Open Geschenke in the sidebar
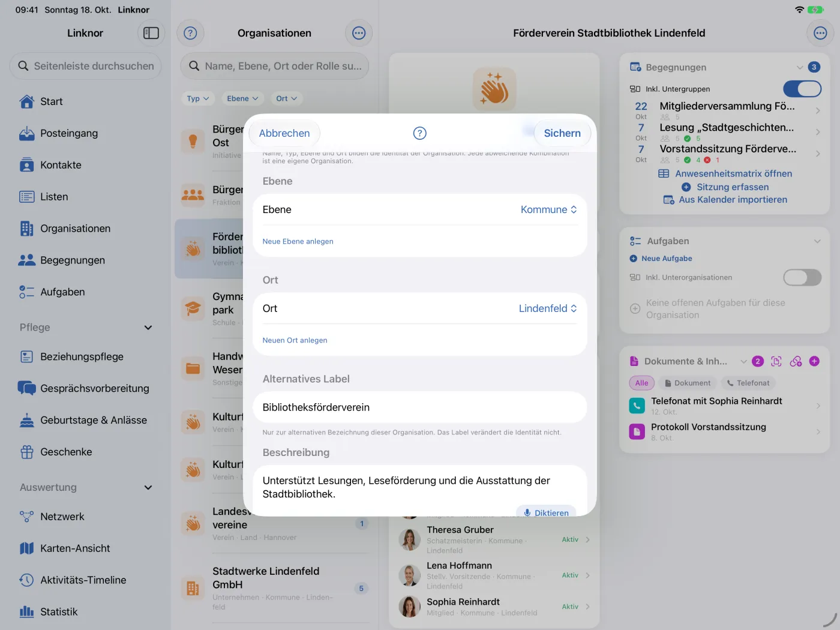This screenshot has height=630, width=840. pos(85,452)
